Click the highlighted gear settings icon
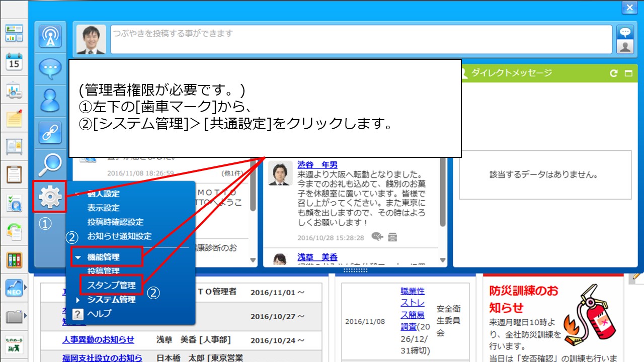 pos(50,196)
